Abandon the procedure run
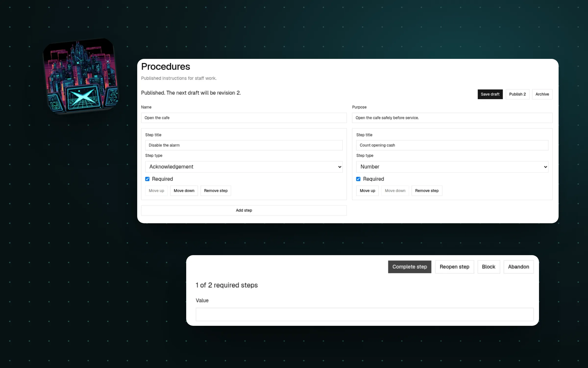 [x=518, y=267]
